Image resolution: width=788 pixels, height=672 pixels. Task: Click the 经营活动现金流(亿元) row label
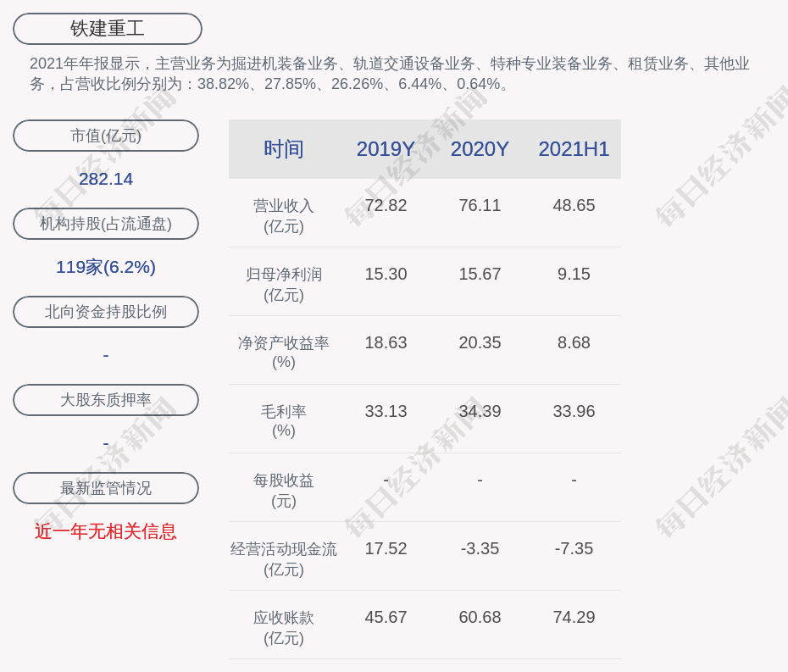[x=284, y=559]
